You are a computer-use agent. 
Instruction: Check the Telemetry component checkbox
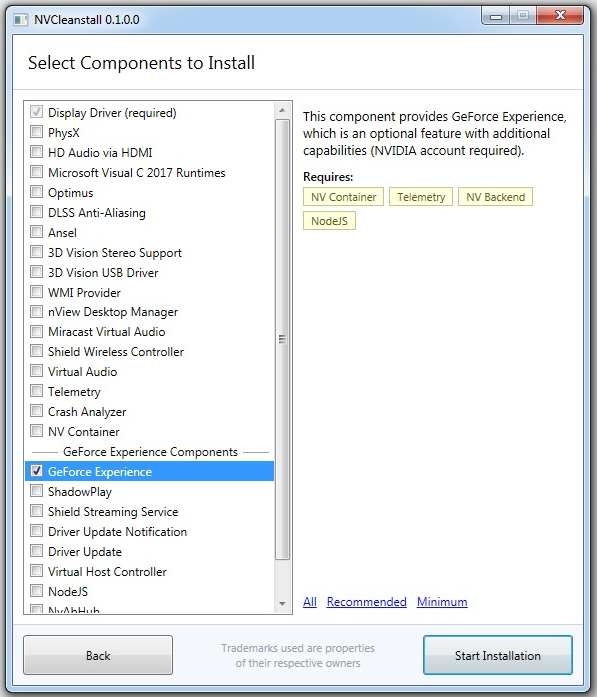pyautogui.click(x=36, y=391)
